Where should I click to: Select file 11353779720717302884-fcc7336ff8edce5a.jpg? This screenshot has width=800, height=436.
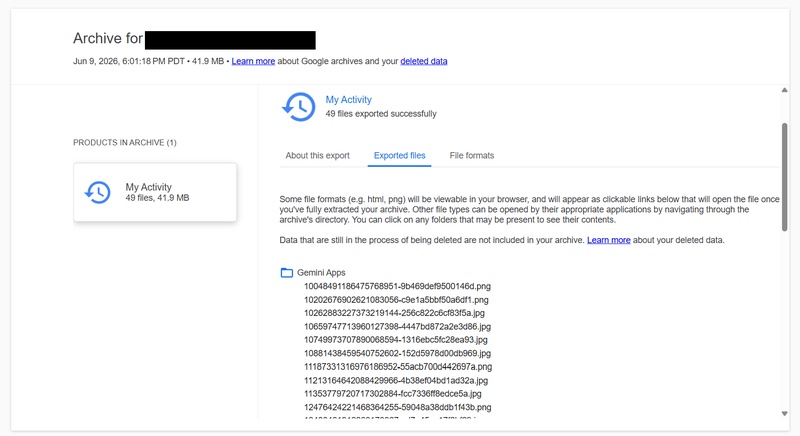(x=393, y=394)
